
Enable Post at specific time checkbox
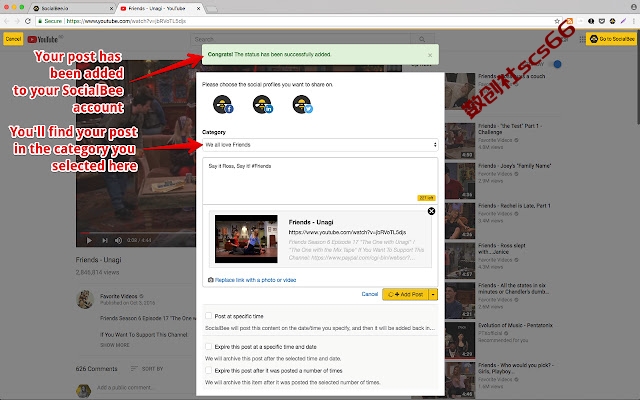209,316
